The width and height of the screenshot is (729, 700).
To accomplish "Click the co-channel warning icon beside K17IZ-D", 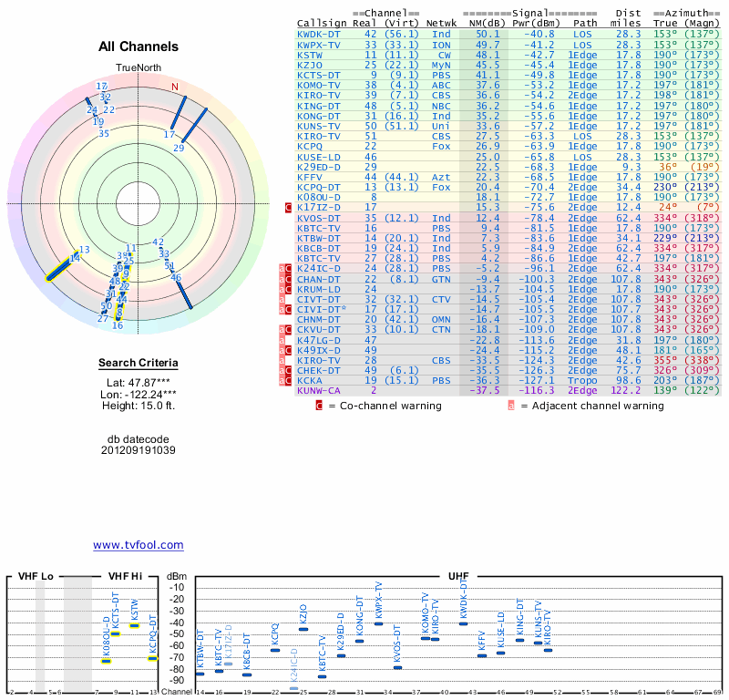I will pos(288,208).
